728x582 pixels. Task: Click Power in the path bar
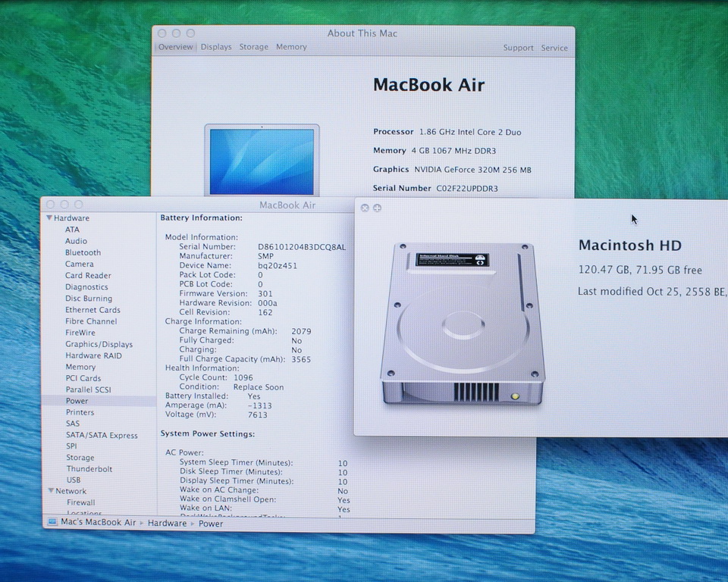tap(211, 524)
